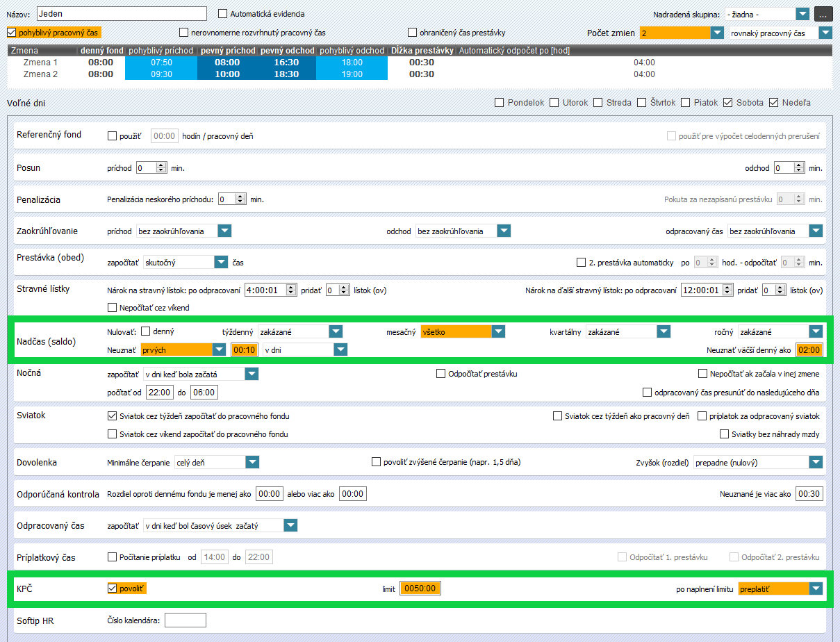Screen dimensions: 840x642
Task: Click Softip HR Číslo kalendára field
Action: (185, 620)
